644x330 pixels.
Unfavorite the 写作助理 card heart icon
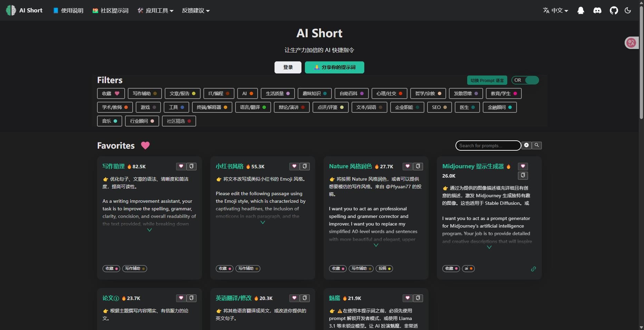pos(181,166)
